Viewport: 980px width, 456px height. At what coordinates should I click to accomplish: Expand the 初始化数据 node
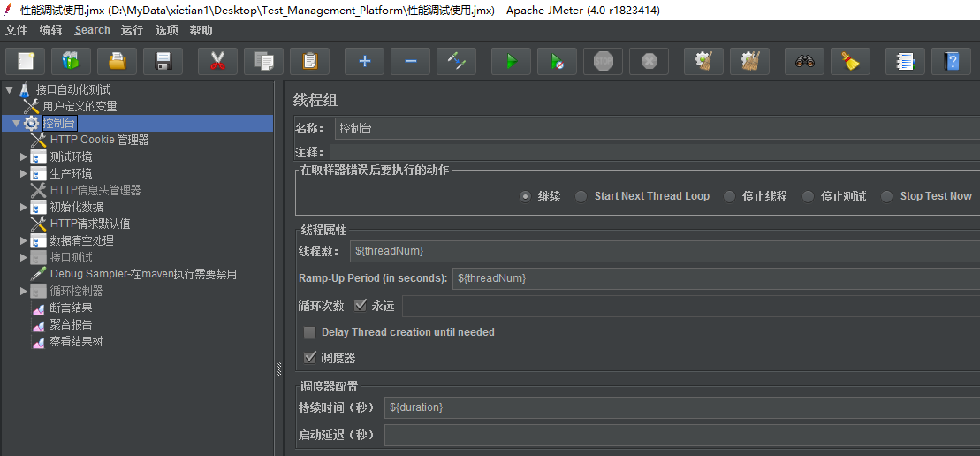(24, 208)
